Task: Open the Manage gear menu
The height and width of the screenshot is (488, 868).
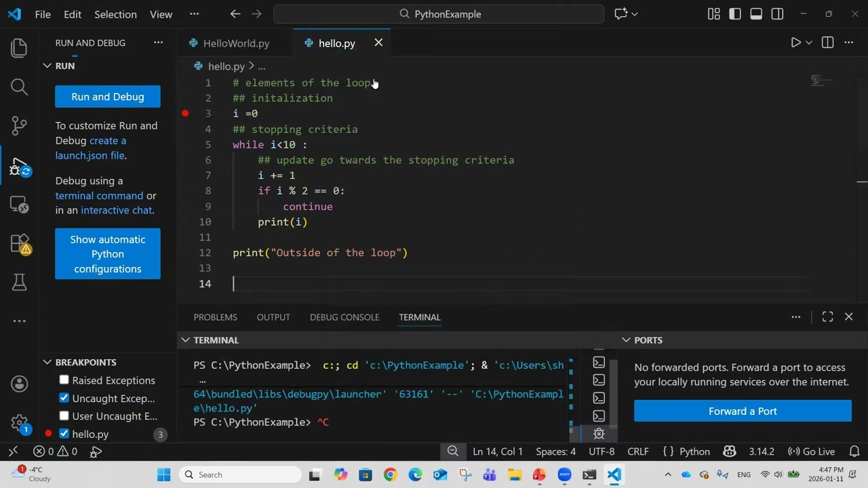Action: 19,424
